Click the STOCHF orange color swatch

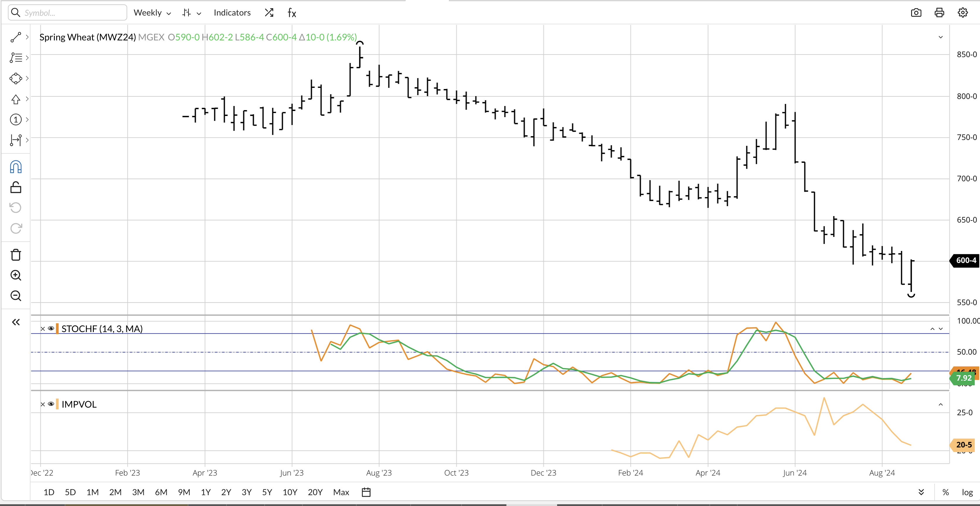click(57, 329)
